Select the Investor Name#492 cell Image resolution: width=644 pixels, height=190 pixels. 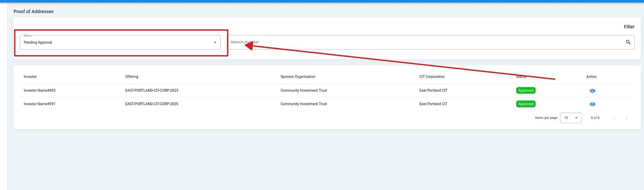point(40,90)
